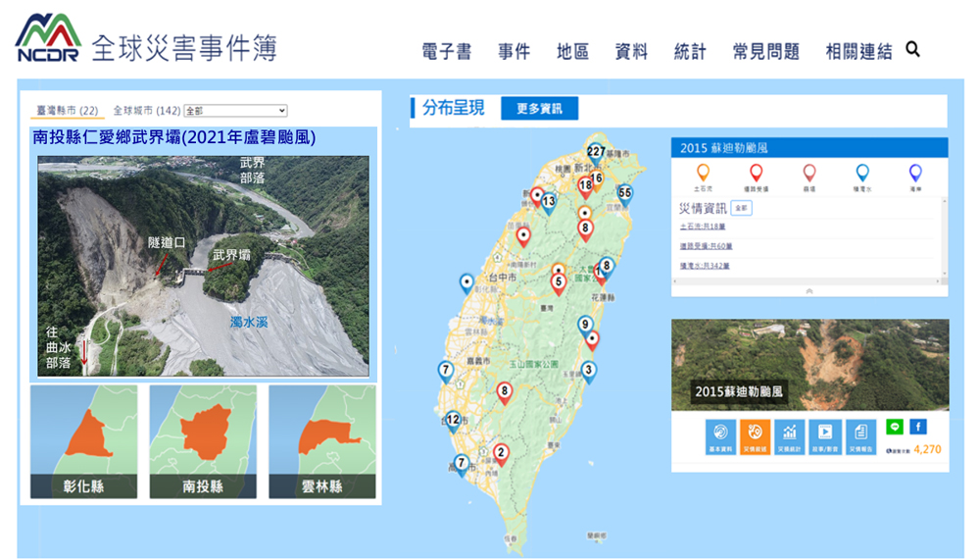Image resolution: width=980 pixels, height=559 pixels.
Task: Click 全部 button beside 災情資訊
Action: click(741, 208)
